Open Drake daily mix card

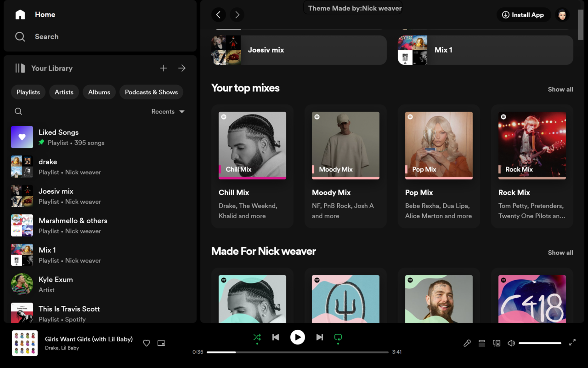point(252,295)
